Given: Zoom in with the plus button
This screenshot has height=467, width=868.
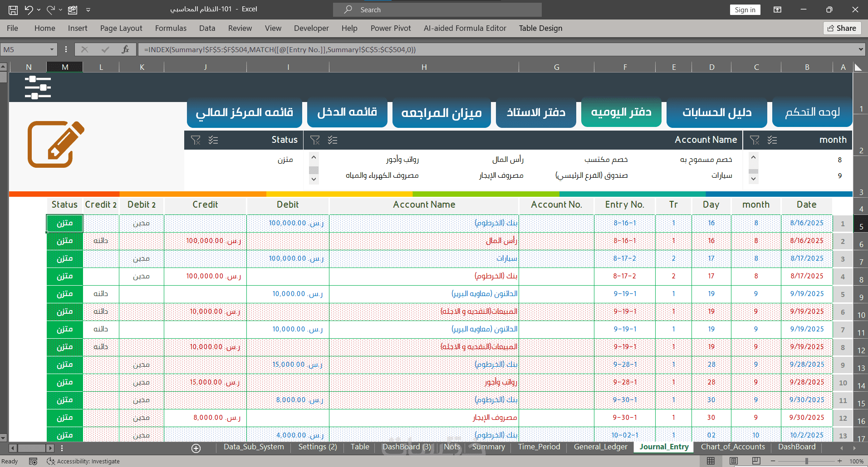Looking at the screenshot, I should (x=839, y=461).
